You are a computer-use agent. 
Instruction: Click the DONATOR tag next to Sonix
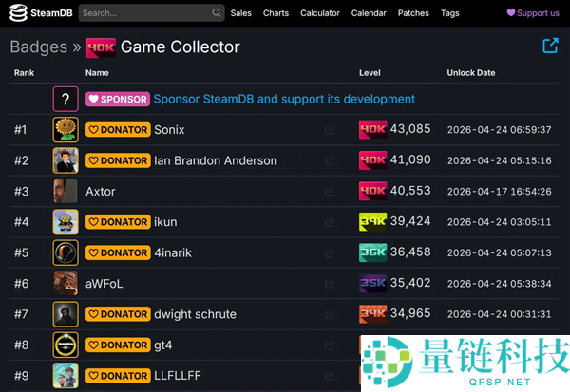tap(118, 130)
